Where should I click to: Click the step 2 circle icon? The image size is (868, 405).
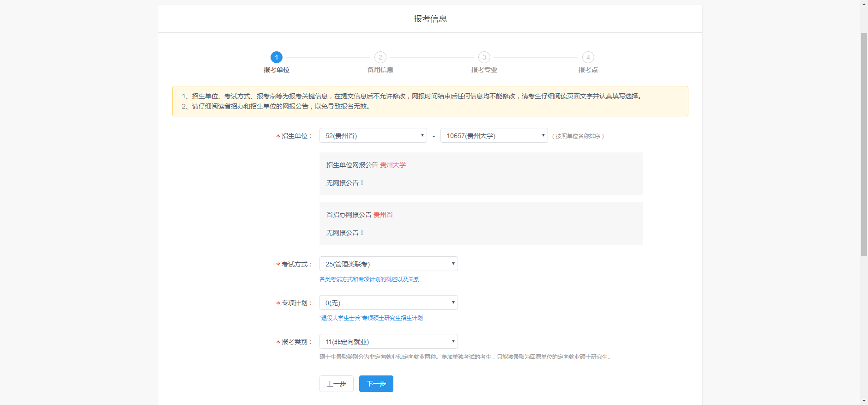[380, 57]
